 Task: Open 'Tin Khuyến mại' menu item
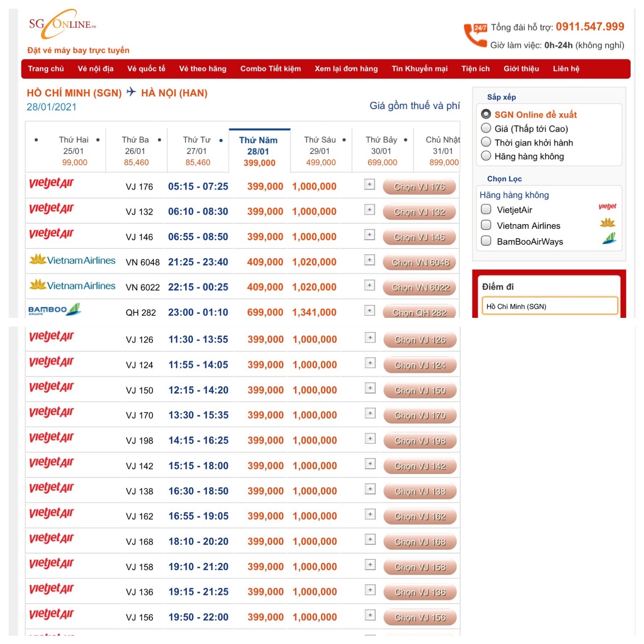[420, 68]
